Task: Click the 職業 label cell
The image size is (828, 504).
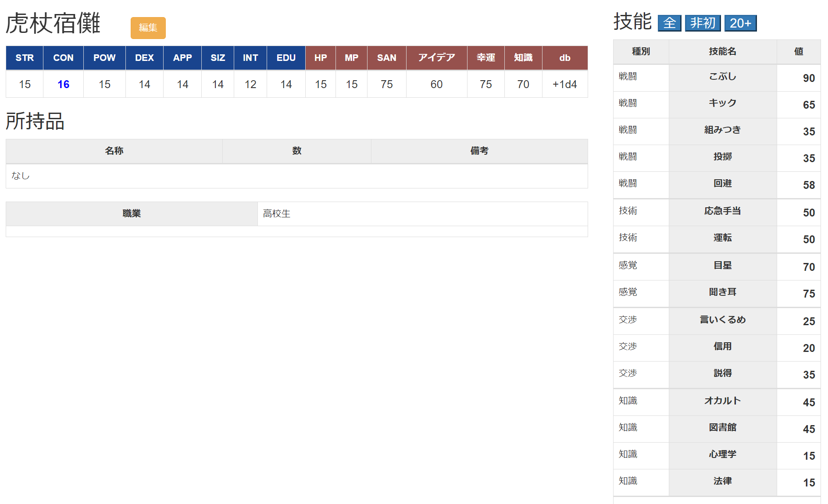Action: [132, 214]
